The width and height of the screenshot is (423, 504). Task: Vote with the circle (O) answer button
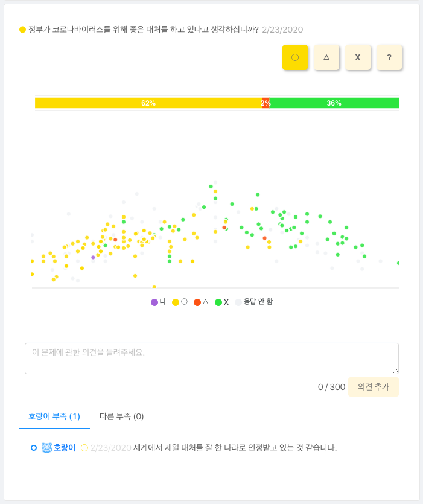click(x=295, y=57)
